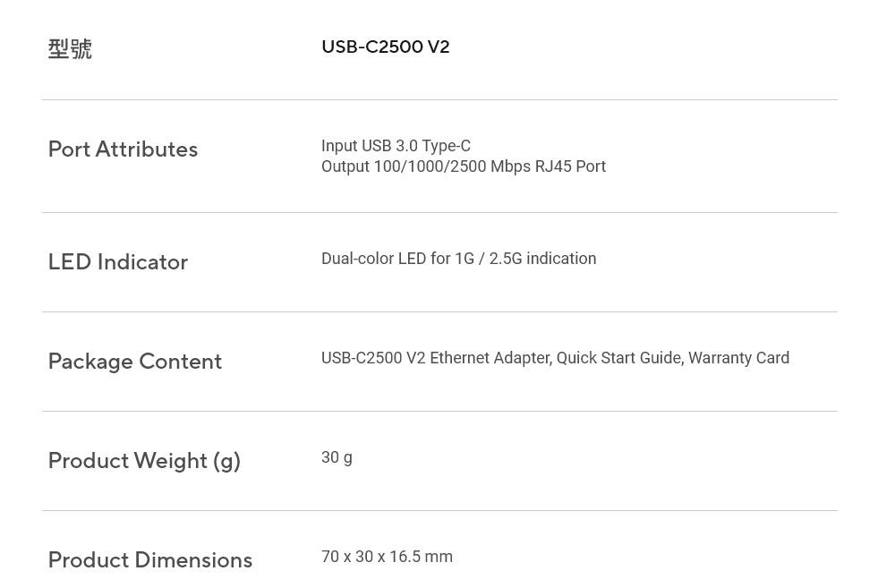This screenshot has width=895, height=588.
Task: Click the 30 g weight value
Action: tap(337, 457)
